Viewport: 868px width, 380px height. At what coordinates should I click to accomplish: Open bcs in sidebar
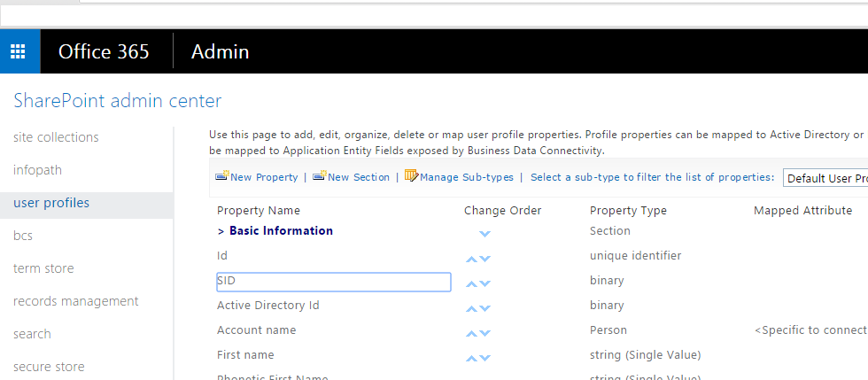click(x=23, y=236)
